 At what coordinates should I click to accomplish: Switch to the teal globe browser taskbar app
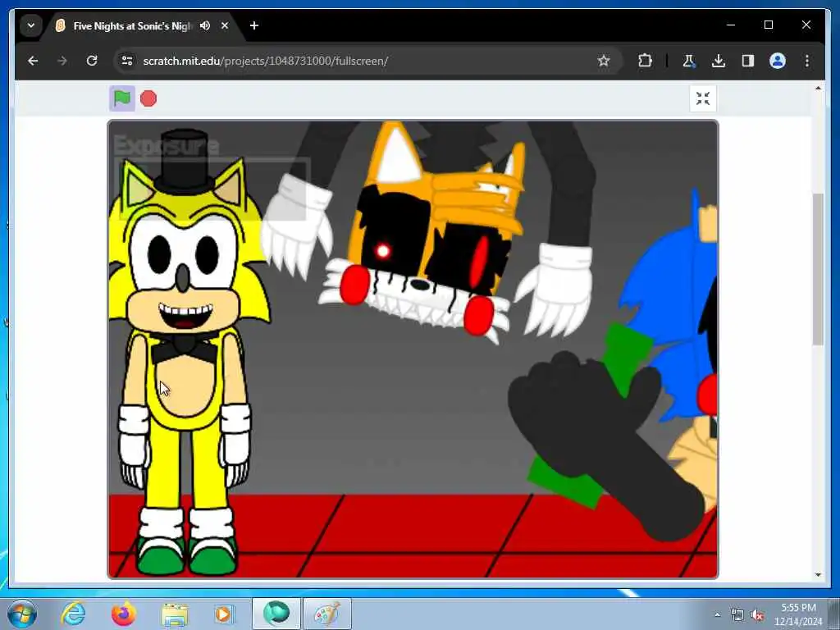[x=276, y=614]
